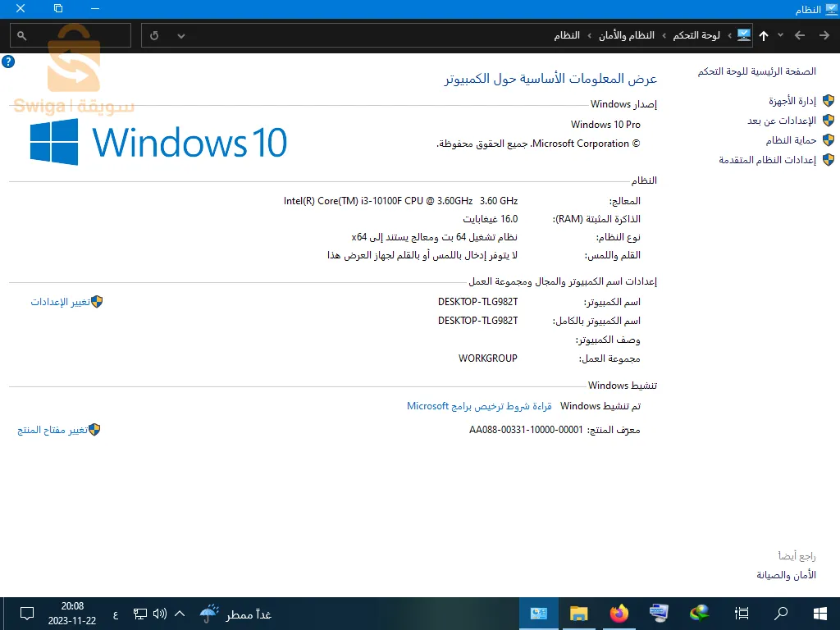The height and width of the screenshot is (630, 840).
Task: Click the Control Panel search box
Action: coord(74,35)
